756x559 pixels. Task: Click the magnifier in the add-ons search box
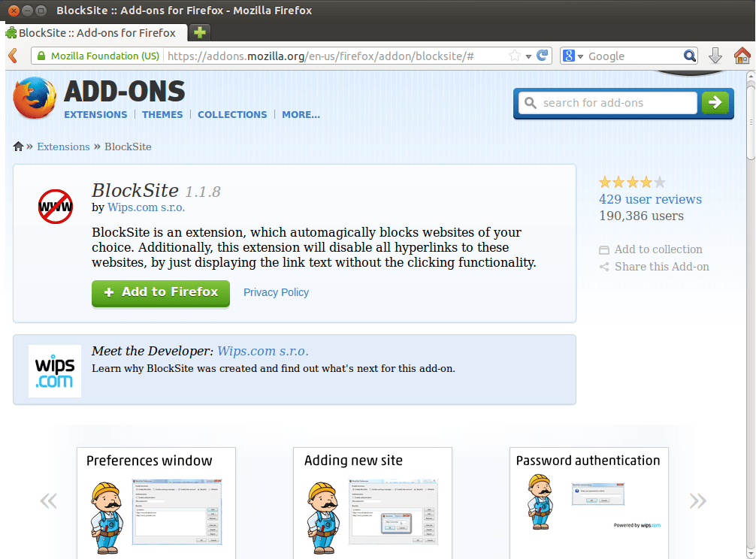point(531,102)
